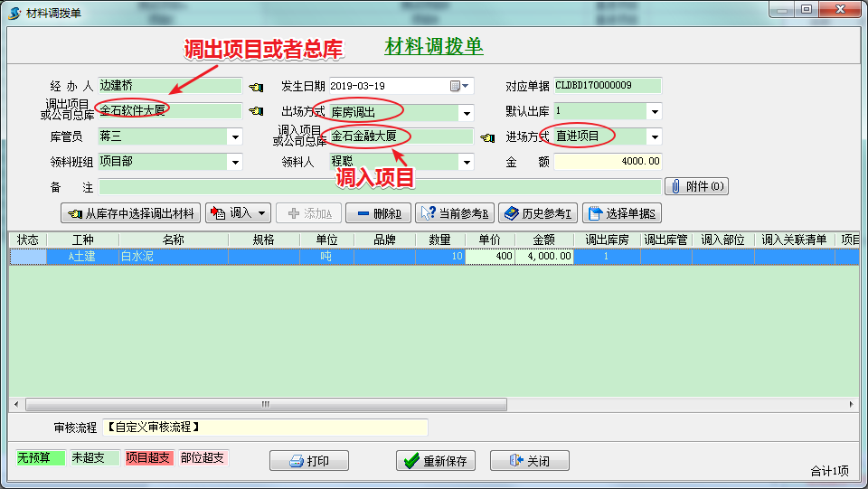Viewport: 868px width, 489px height.
Task: Expand the 库管员 dropdown
Action: click(x=235, y=136)
